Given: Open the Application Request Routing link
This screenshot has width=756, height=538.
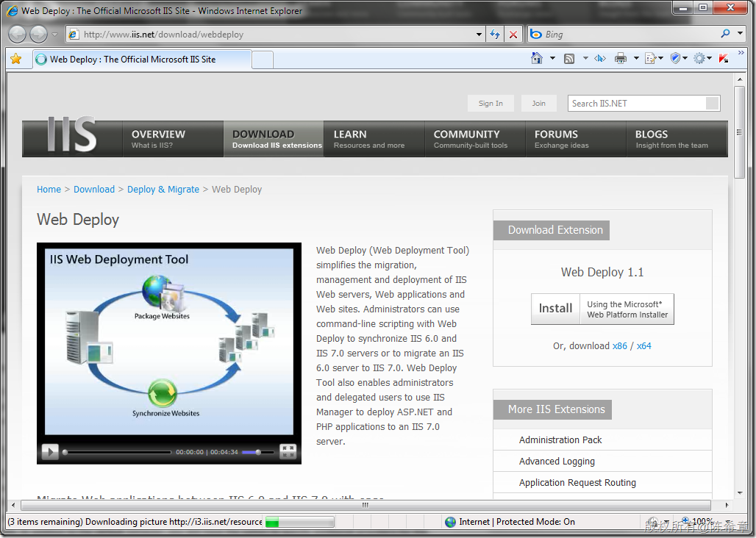Looking at the screenshot, I should [x=577, y=483].
